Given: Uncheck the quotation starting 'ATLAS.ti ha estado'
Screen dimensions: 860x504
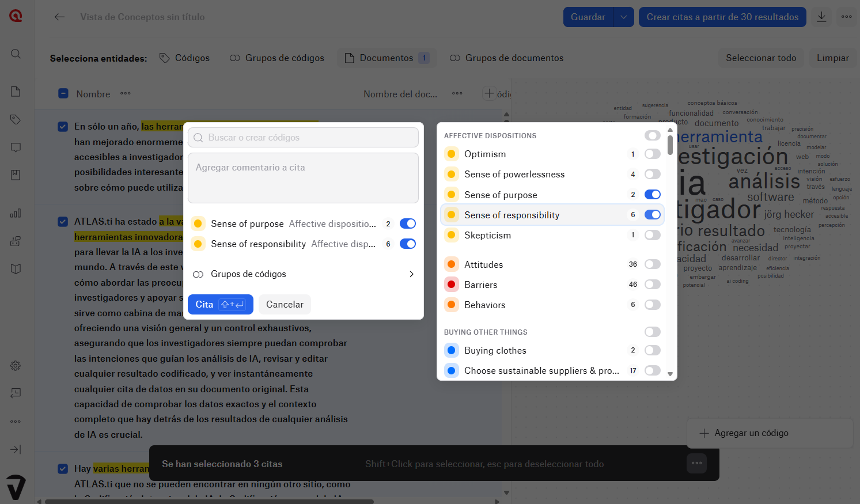Looking at the screenshot, I should point(63,221).
